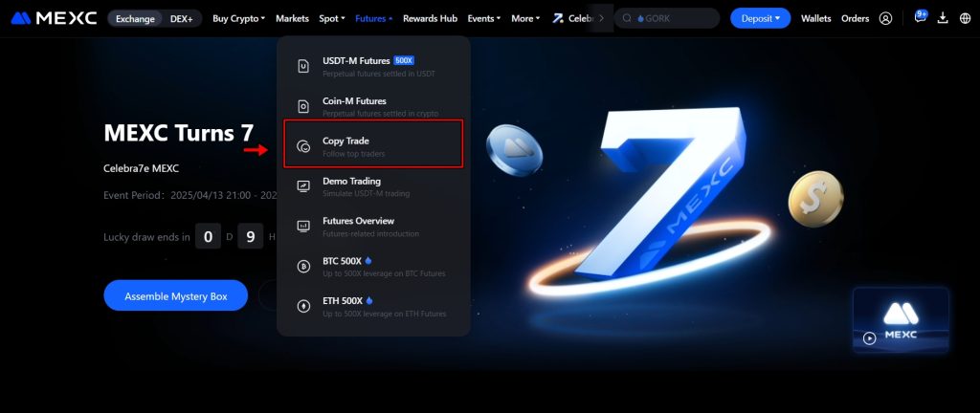Open language settings via the globe icon
980x413 pixels.
coord(964,18)
